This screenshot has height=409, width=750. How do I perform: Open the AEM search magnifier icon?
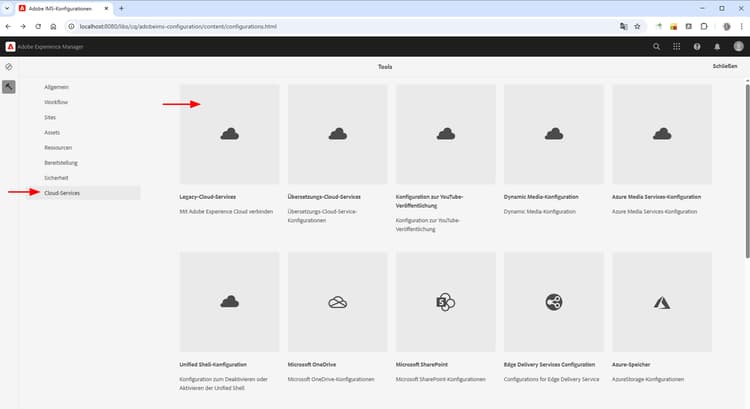click(x=656, y=47)
